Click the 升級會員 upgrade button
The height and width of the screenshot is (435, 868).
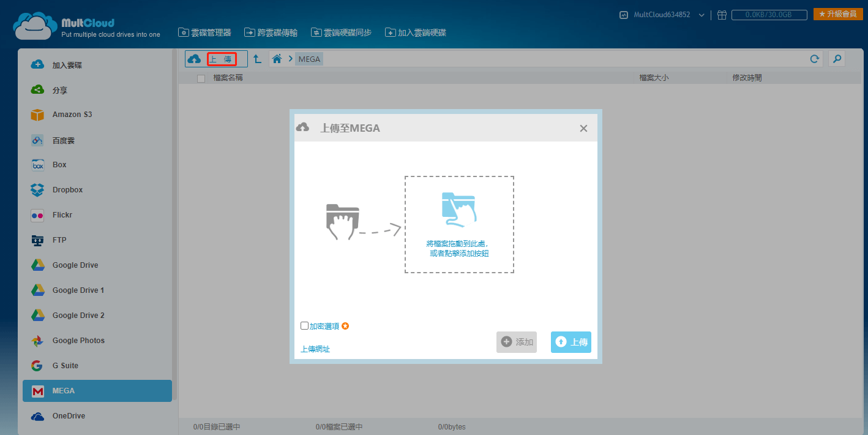(838, 14)
